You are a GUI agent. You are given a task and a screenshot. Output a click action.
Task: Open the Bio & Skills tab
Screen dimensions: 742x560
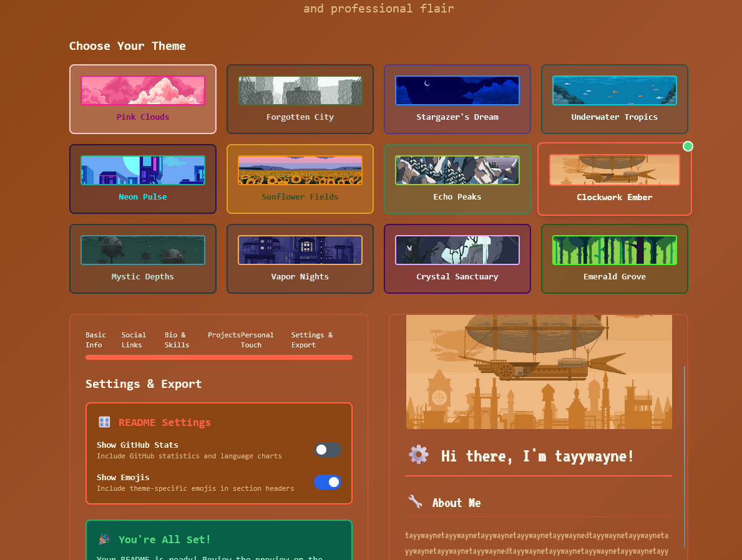(x=177, y=340)
